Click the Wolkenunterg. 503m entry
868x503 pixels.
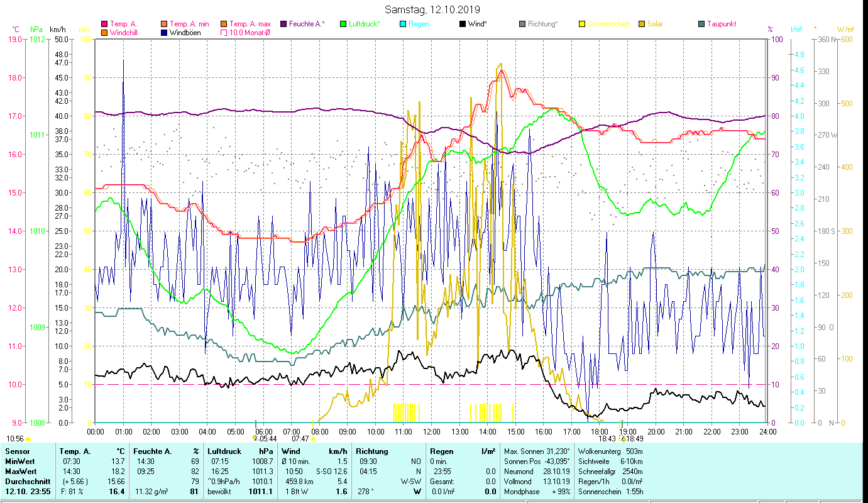(x=610, y=451)
